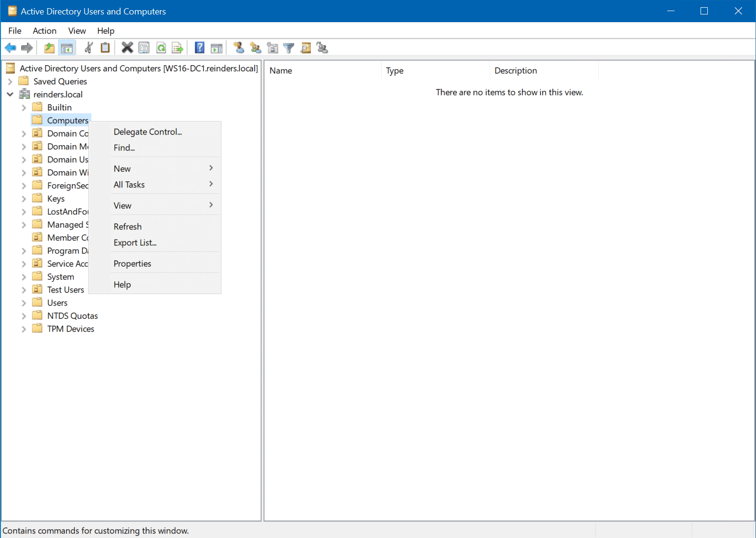Image resolution: width=756 pixels, height=538 pixels.
Task: Click the Filter funnel icon
Action: (289, 48)
